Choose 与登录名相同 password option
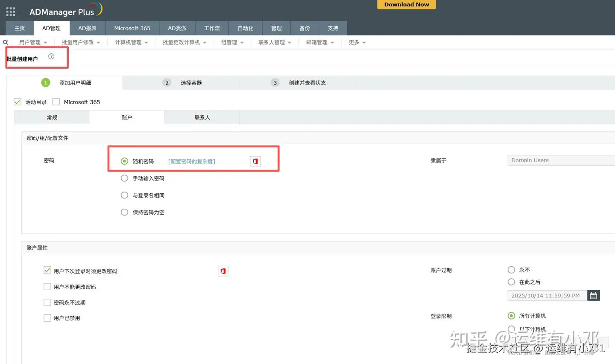The height and width of the screenshot is (364, 615). tap(124, 195)
